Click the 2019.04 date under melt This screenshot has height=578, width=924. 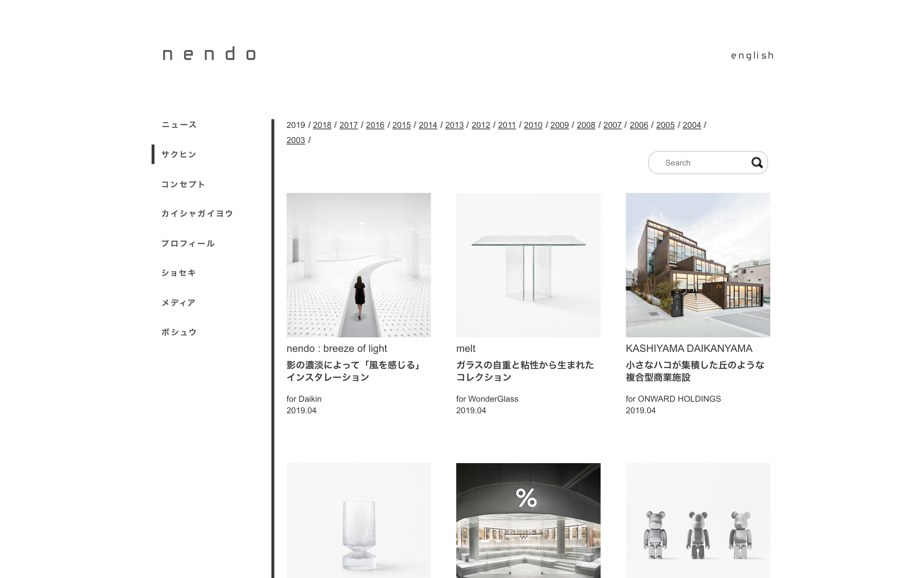[x=471, y=410]
